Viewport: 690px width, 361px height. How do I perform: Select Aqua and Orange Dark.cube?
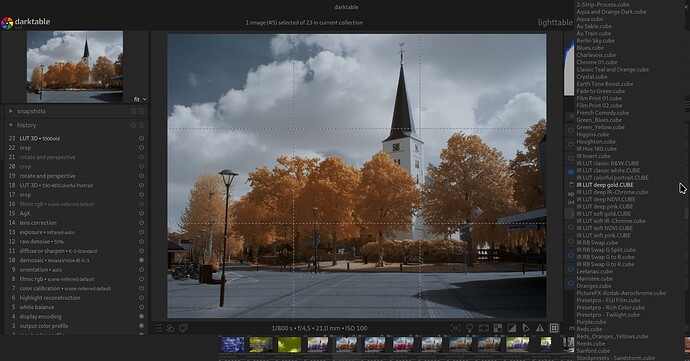pyautogui.click(x=611, y=12)
